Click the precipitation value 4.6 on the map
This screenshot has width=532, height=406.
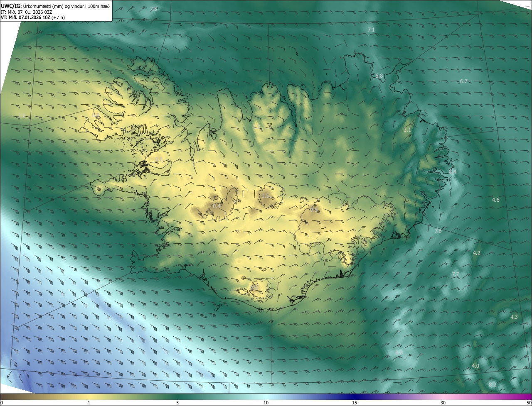[496, 200]
